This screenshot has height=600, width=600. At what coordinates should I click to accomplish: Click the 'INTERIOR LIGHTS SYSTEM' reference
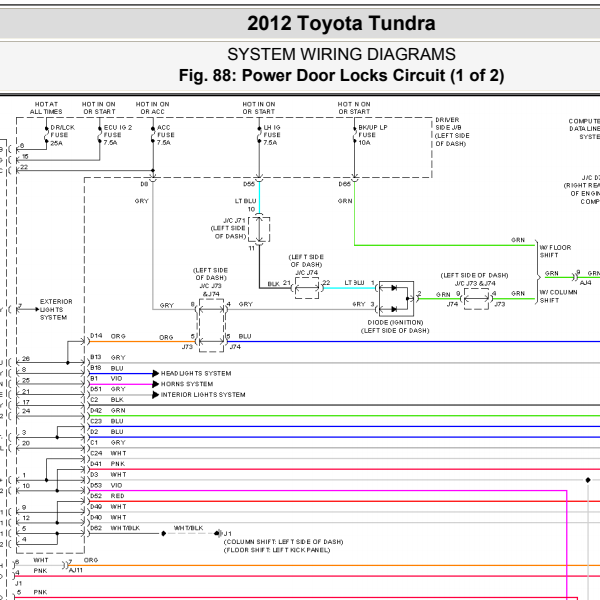(x=203, y=395)
